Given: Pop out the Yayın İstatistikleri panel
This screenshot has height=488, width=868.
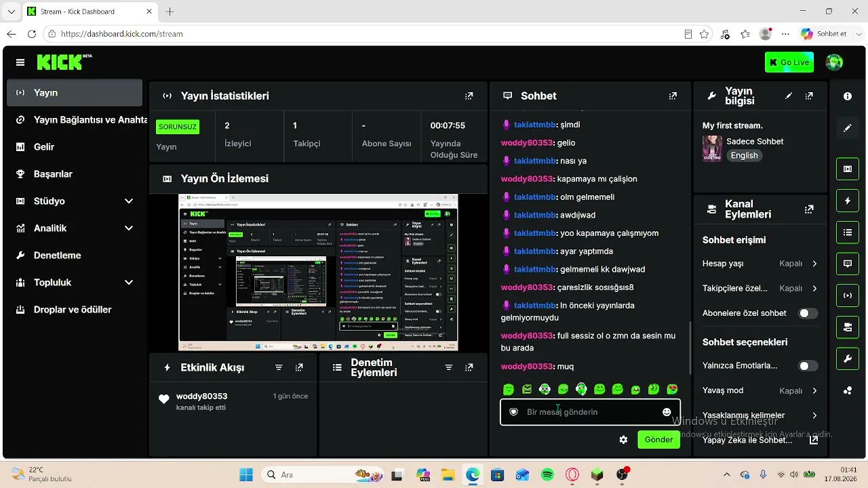Looking at the screenshot, I should [x=469, y=96].
